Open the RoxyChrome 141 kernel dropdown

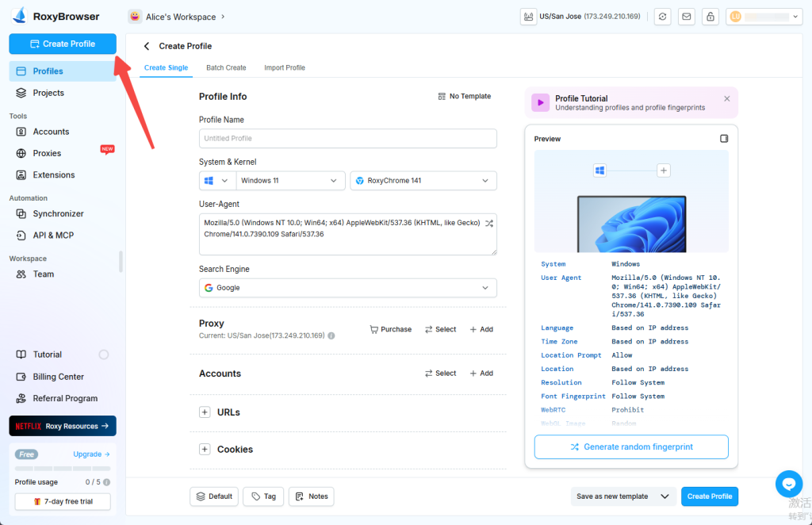pyautogui.click(x=423, y=181)
